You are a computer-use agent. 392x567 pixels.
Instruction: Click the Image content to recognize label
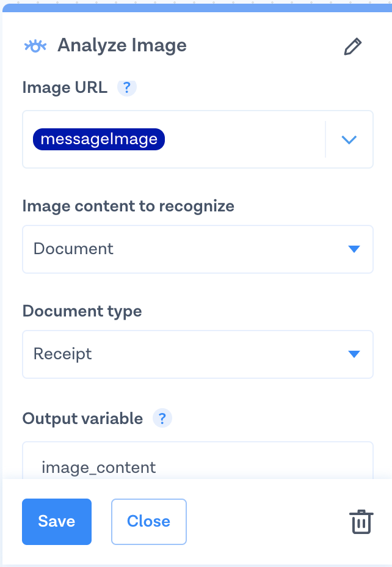tap(128, 206)
